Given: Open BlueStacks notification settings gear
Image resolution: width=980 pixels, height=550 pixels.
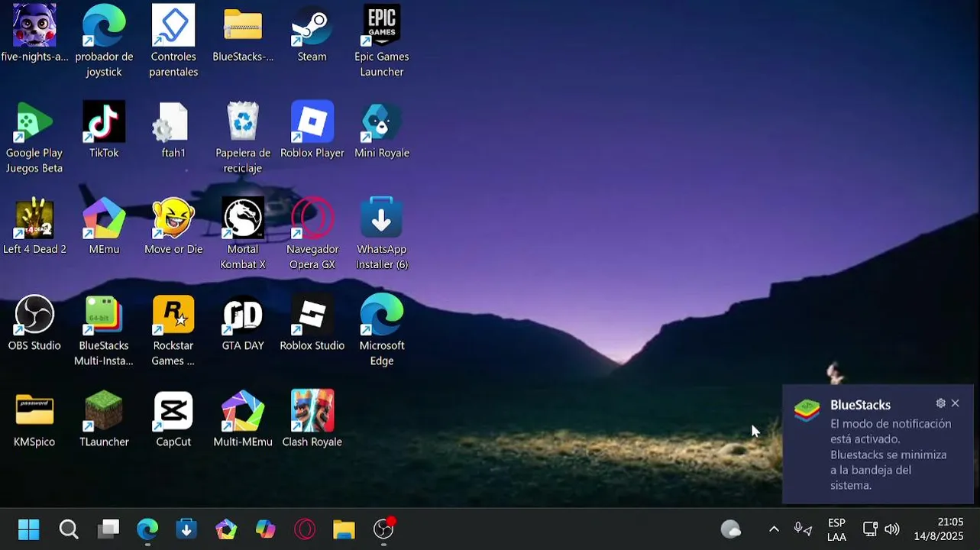Looking at the screenshot, I should point(940,403).
